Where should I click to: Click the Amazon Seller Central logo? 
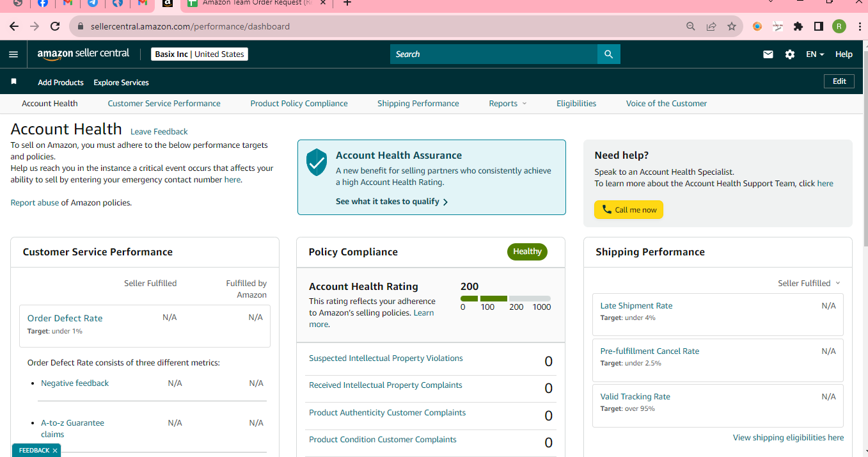tap(83, 54)
